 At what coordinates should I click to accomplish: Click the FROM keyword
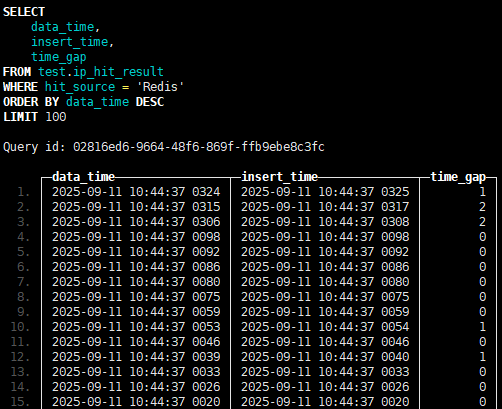click(17, 72)
